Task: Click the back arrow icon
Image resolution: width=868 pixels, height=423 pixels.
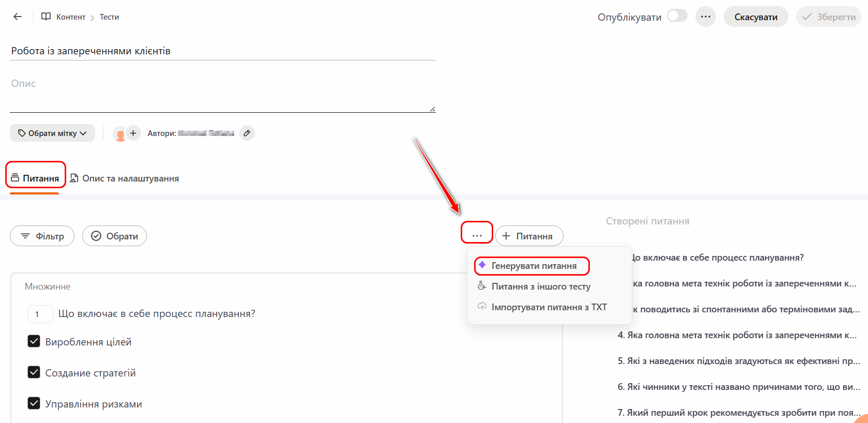Action: click(x=18, y=17)
